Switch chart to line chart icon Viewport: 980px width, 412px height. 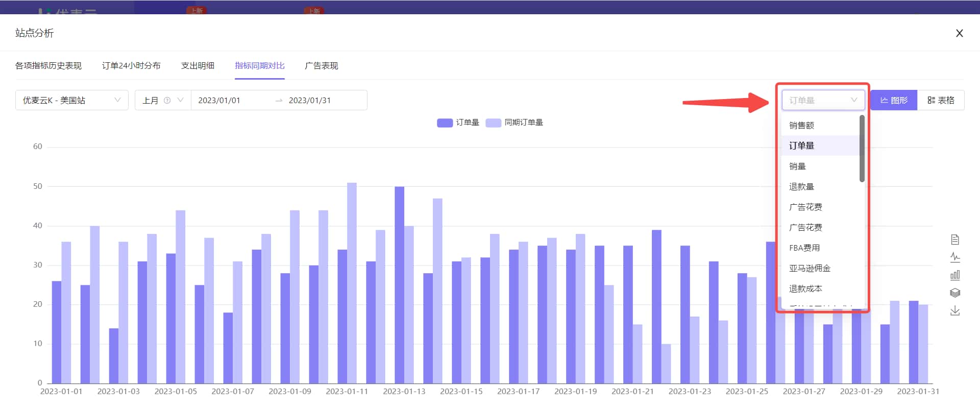tap(955, 257)
